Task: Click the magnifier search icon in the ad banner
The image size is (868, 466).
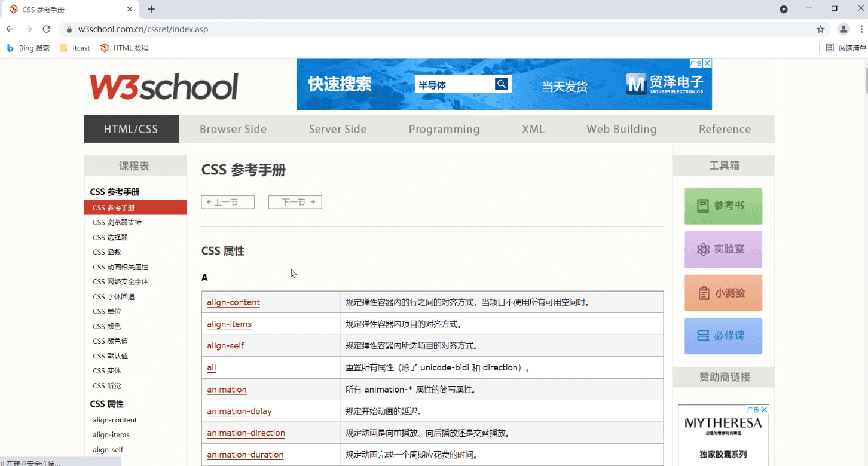Action: pos(502,84)
